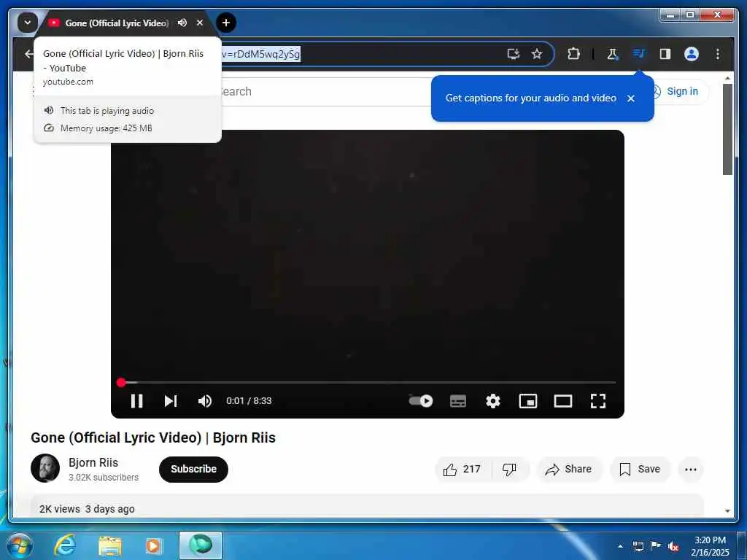
Task: Close the Gone lyric video tab
Action: coord(200,23)
